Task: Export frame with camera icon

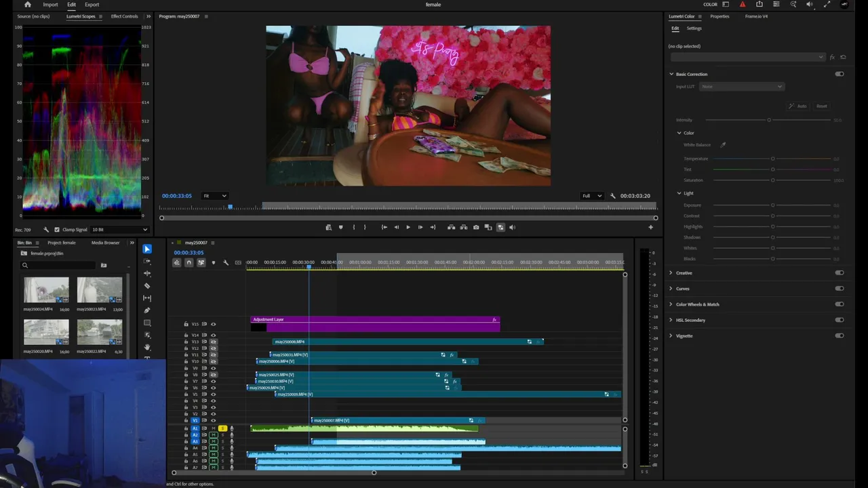Action: 476,227
